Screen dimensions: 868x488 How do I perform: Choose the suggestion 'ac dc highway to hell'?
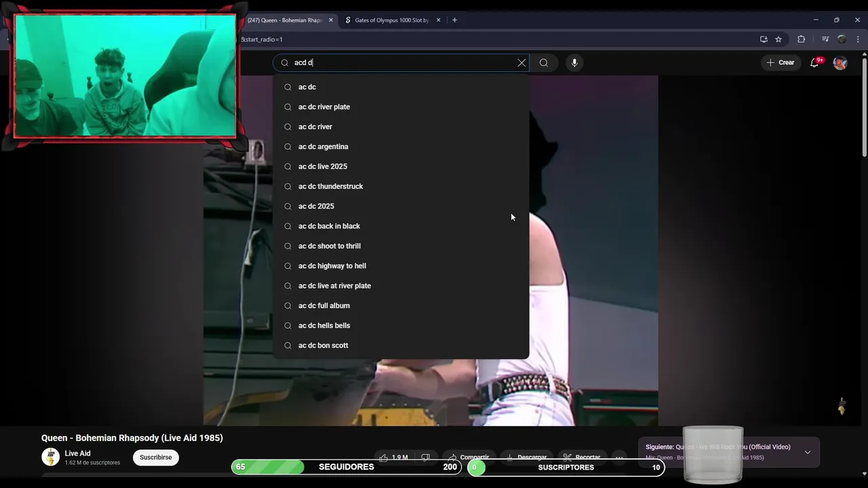[401, 266]
